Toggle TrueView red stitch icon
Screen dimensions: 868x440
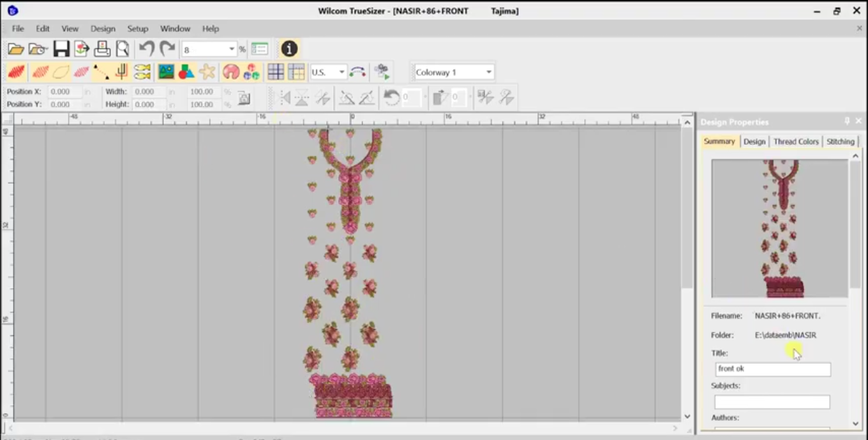click(17, 72)
